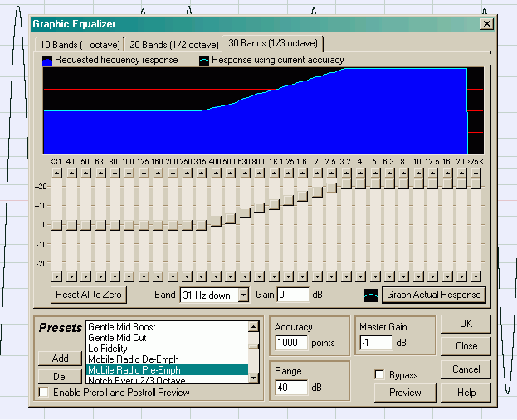
Task: Click presets list scroll down arrow
Action: [x=254, y=378]
